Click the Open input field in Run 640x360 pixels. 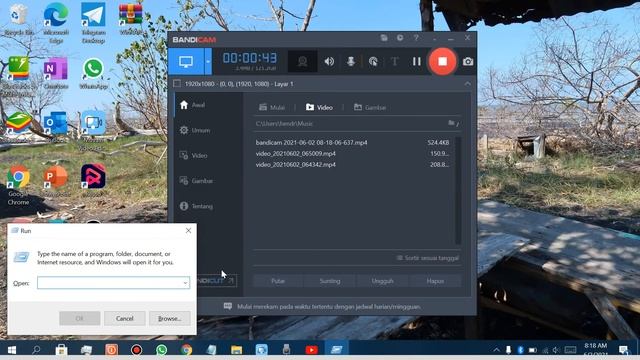[110, 282]
